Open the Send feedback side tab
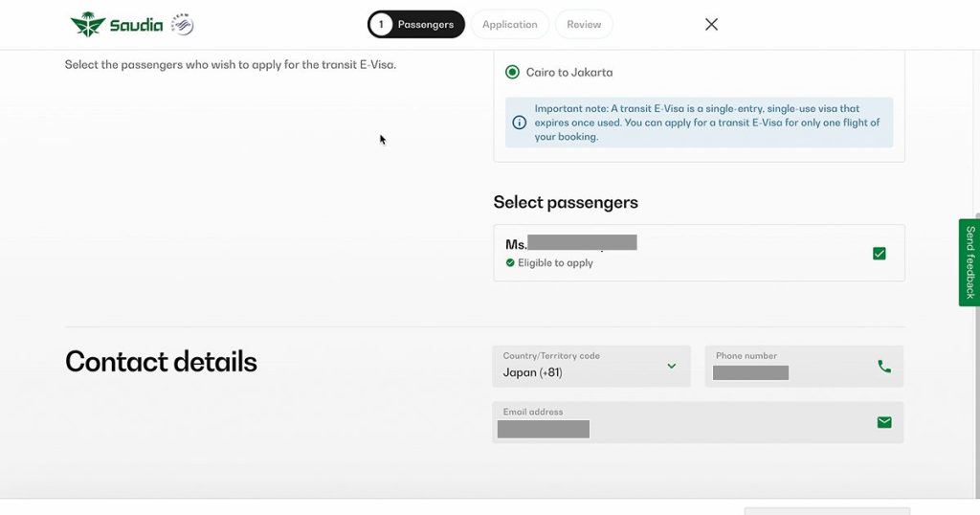Screen dimensions: 980x515 pyautogui.click(x=969, y=262)
